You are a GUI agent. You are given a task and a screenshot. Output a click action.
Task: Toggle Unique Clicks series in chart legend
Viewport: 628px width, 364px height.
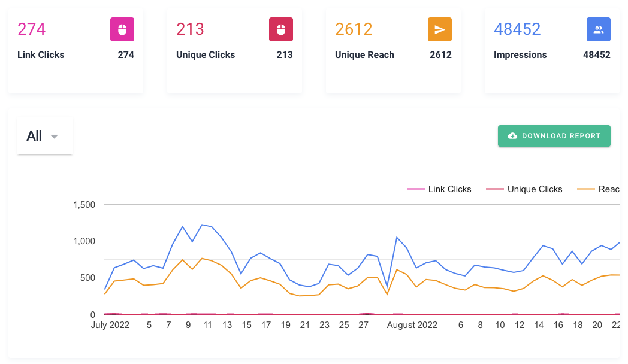pos(524,189)
